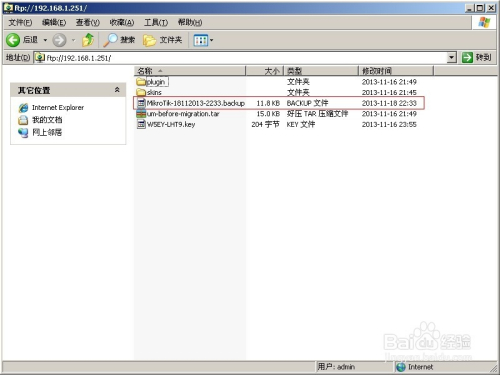
Task: Collapse the 其它位置 panel chevron
Action: coord(117,90)
